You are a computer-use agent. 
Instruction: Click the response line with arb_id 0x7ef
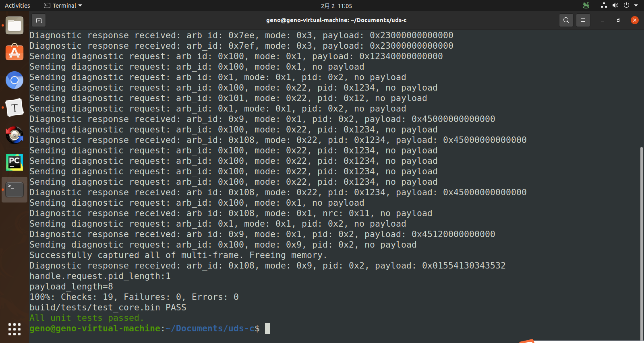241,46
